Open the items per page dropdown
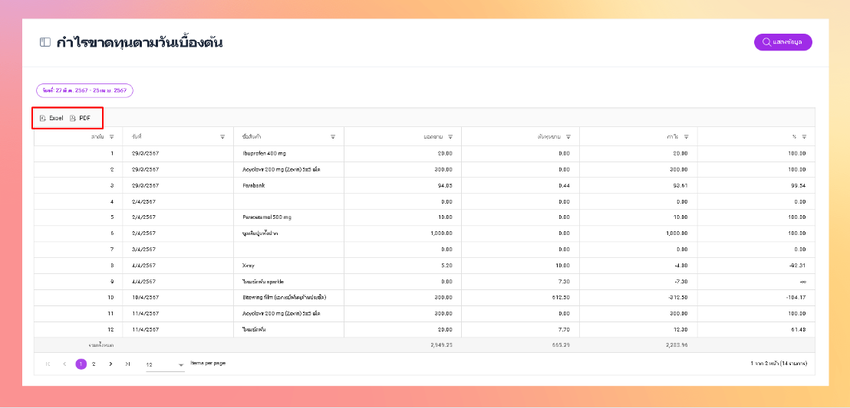 pos(165,365)
